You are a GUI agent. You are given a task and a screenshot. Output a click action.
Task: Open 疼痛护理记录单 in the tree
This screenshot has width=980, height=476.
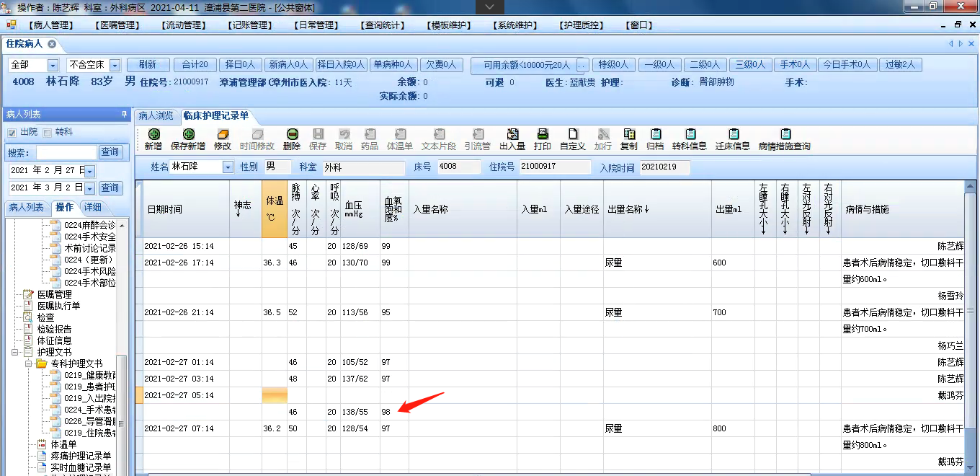pos(81,457)
